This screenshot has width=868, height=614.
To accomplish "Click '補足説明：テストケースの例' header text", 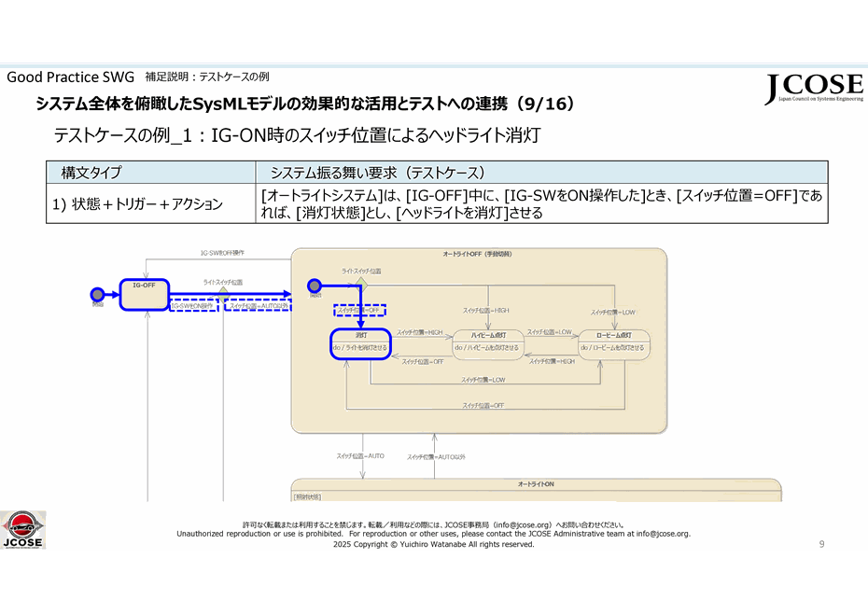I will (x=207, y=77).
